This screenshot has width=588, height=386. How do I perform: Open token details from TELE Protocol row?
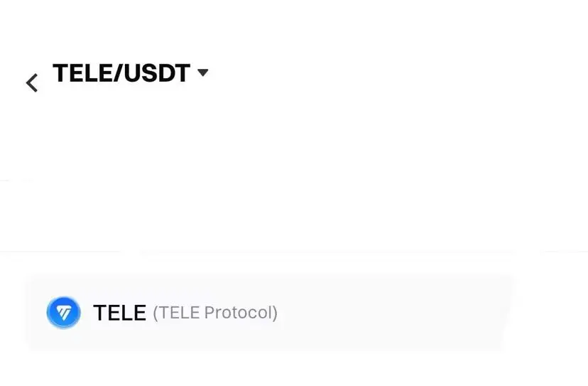(269, 312)
